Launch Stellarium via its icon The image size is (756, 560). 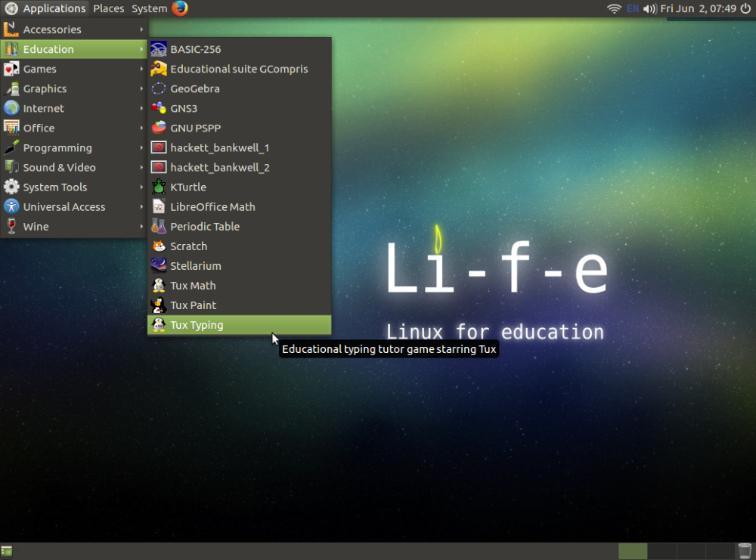point(159,266)
